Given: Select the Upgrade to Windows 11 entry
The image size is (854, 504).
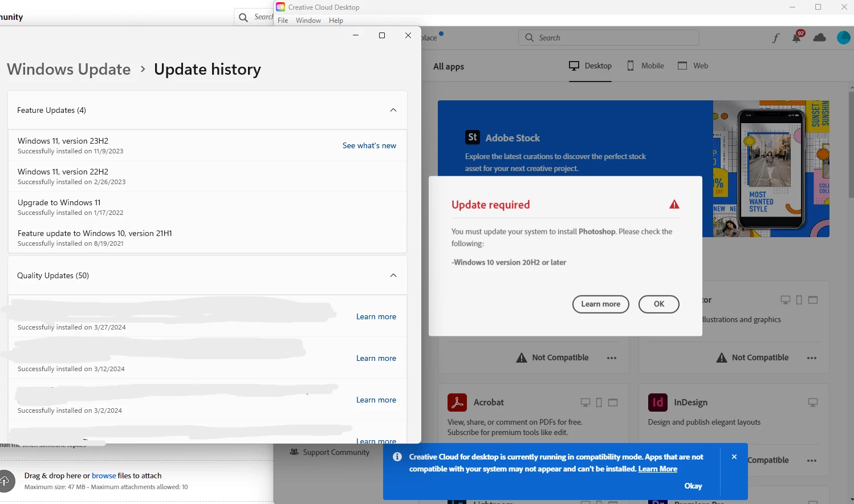Looking at the screenshot, I should (x=208, y=207).
